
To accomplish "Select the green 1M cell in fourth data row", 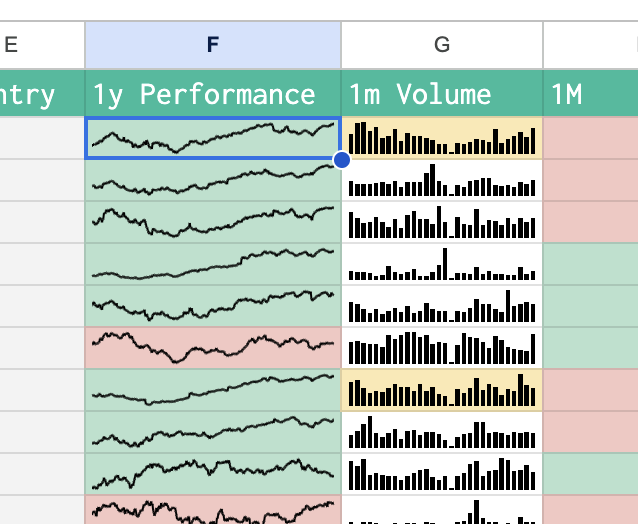I will point(590,264).
